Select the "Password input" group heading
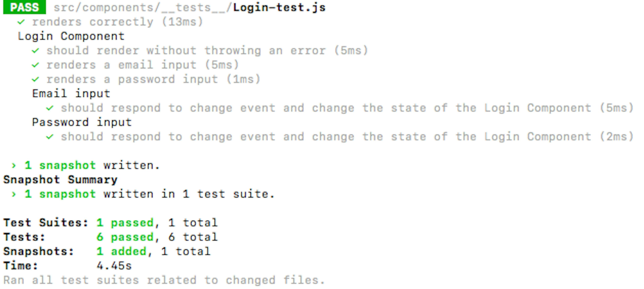Screen dimensions: 644x289 [82, 122]
